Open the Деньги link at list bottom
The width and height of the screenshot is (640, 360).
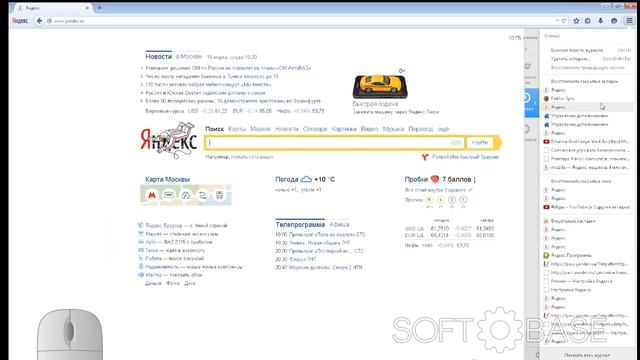click(153, 283)
